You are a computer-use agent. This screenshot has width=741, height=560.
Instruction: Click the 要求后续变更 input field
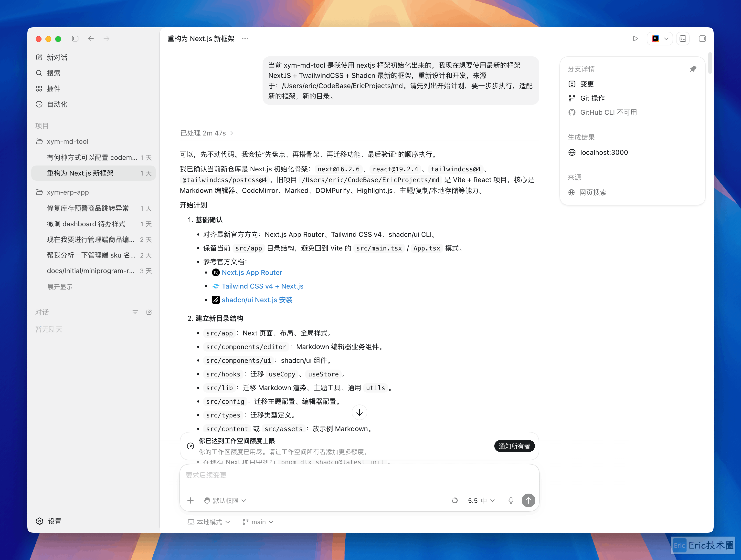click(x=360, y=475)
